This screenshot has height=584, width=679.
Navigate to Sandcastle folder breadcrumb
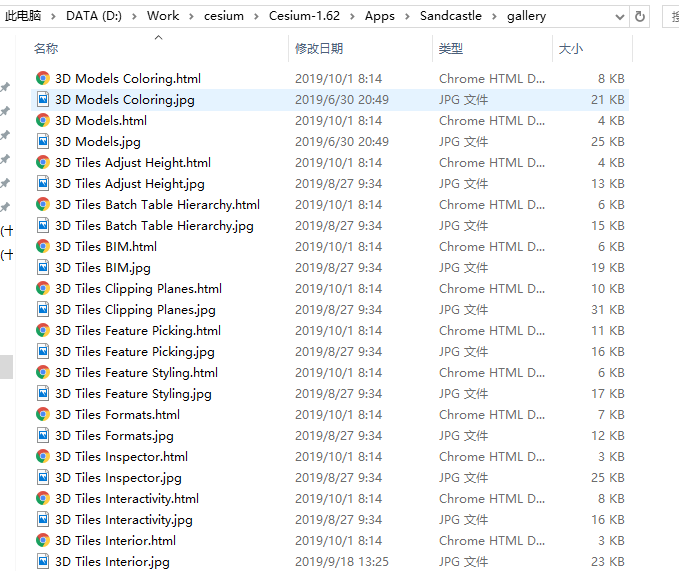pyautogui.click(x=451, y=16)
